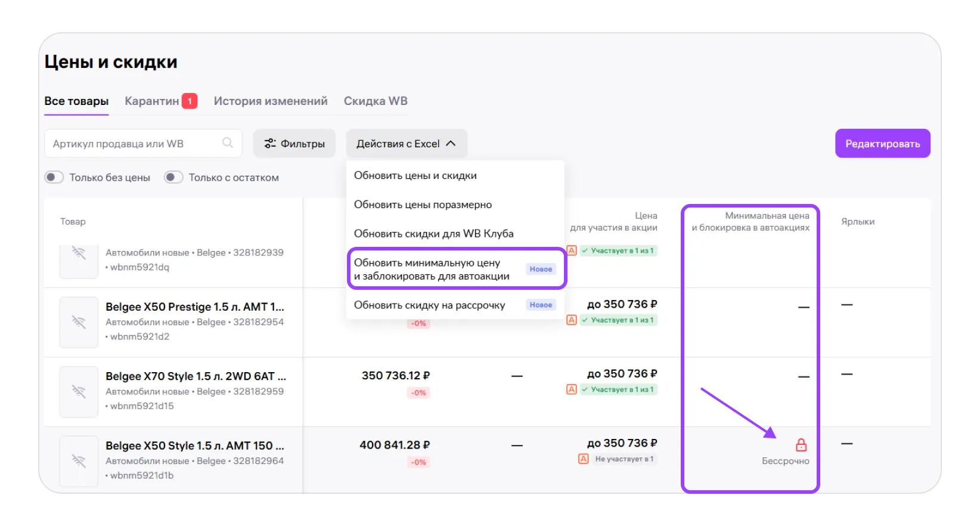Click hidden-eye icon for Belgee X70 Style

[x=79, y=392]
